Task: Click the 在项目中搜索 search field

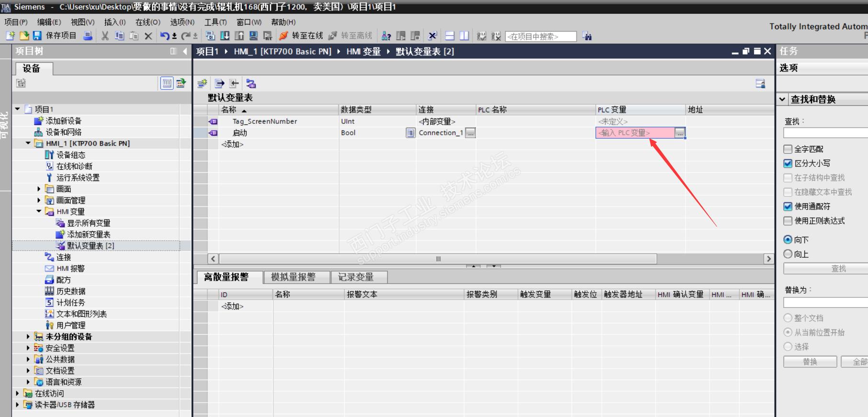Action: [x=541, y=36]
